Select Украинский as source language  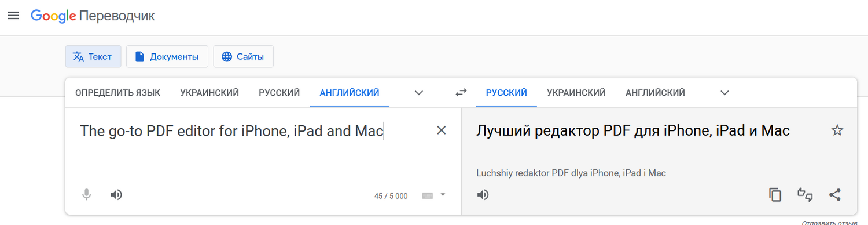pyautogui.click(x=209, y=92)
